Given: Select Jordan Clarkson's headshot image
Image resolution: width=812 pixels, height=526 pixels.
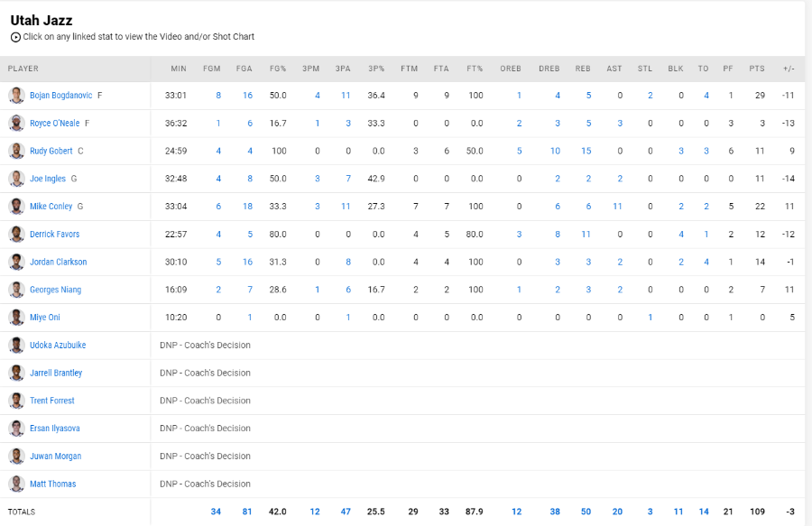Looking at the screenshot, I should click(16, 262).
